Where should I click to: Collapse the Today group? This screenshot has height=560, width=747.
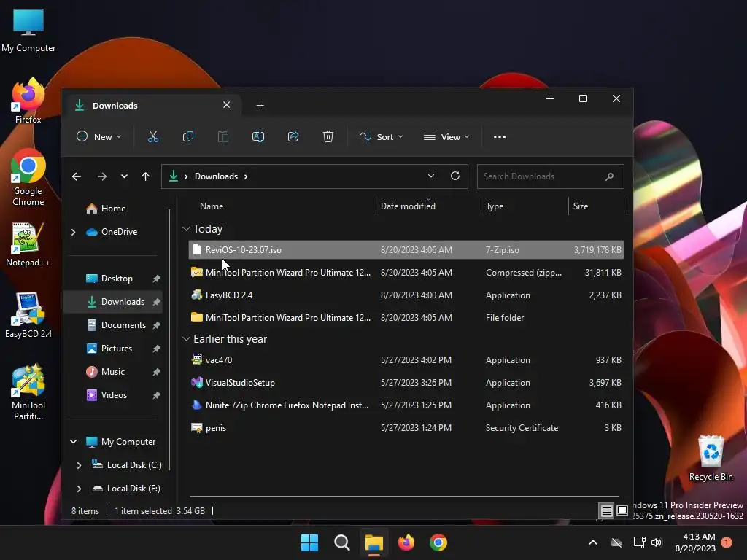[186, 229]
